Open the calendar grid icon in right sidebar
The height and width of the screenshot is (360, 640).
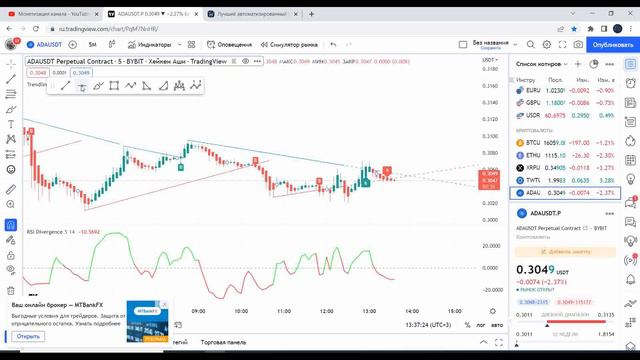pos(631,160)
